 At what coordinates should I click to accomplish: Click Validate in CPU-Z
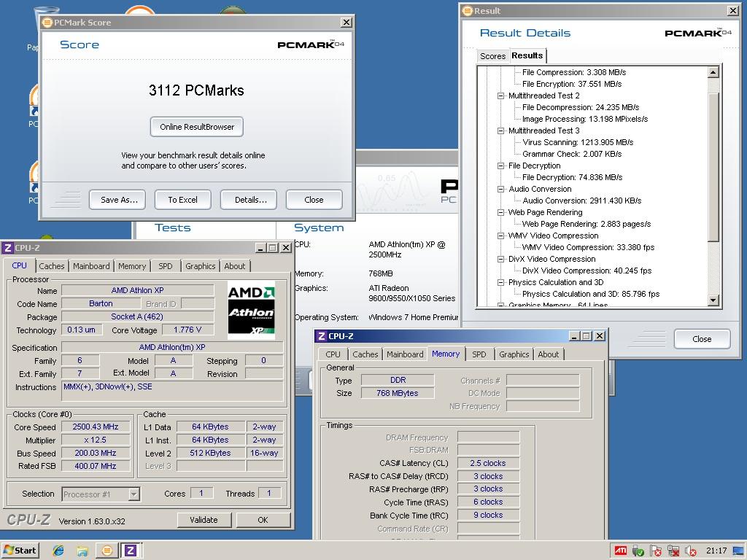point(204,520)
